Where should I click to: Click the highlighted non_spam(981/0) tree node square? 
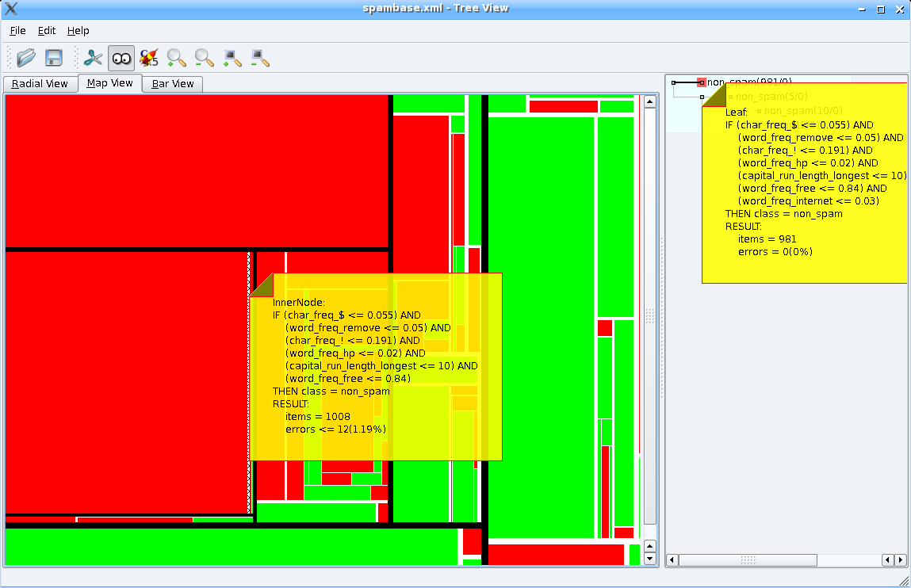tap(701, 82)
